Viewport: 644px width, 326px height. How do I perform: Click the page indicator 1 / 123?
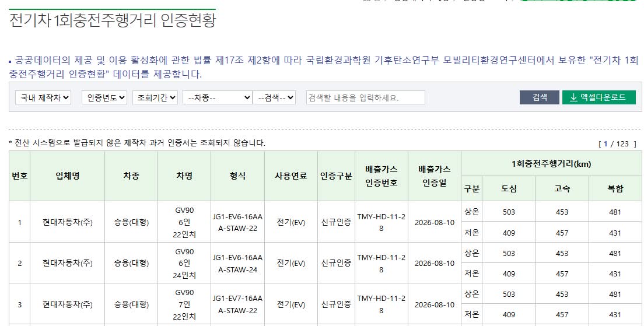[617, 143]
